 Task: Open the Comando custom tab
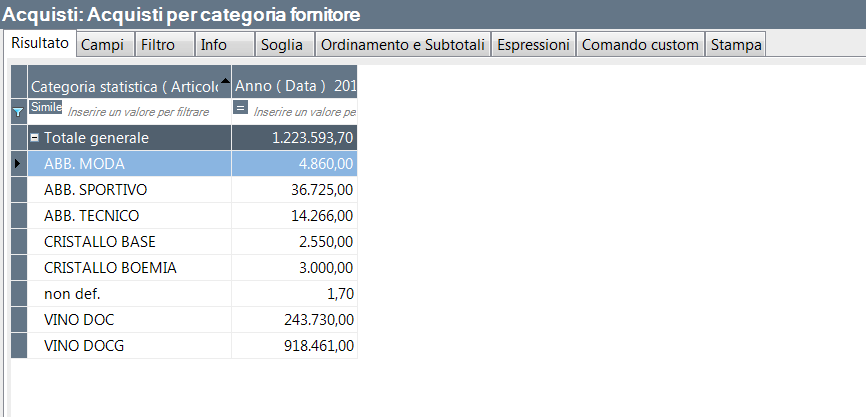click(x=641, y=45)
